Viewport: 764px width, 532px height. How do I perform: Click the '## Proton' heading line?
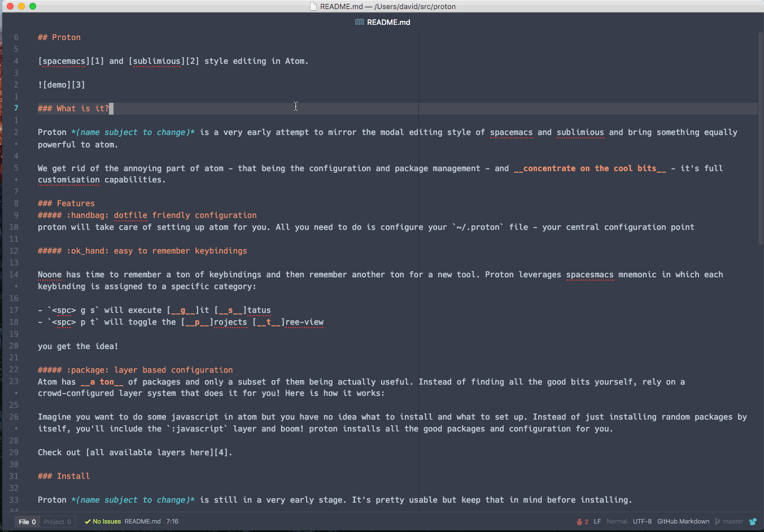pyautogui.click(x=59, y=37)
